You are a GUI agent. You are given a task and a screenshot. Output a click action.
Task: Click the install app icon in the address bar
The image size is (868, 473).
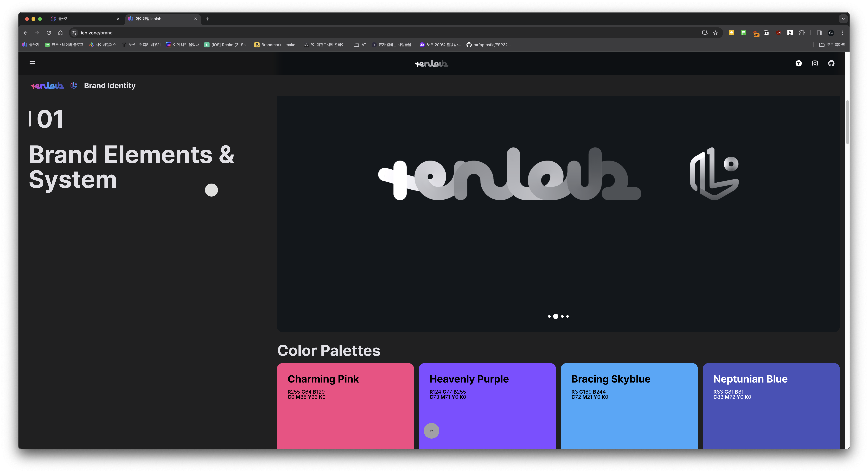point(705,33)
